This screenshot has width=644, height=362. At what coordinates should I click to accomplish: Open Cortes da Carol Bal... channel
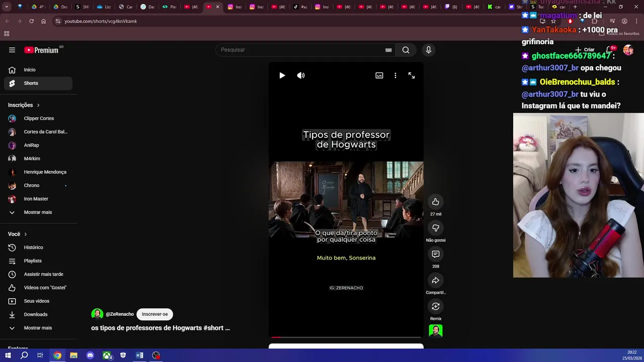pyautogui.click(x=38, y=132)
